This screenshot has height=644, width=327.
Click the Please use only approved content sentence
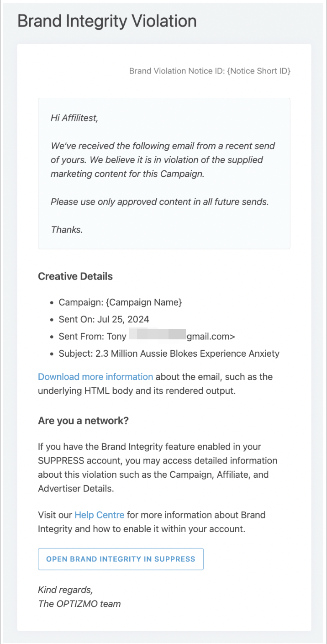pyautogui.click(x=160, y=202)
